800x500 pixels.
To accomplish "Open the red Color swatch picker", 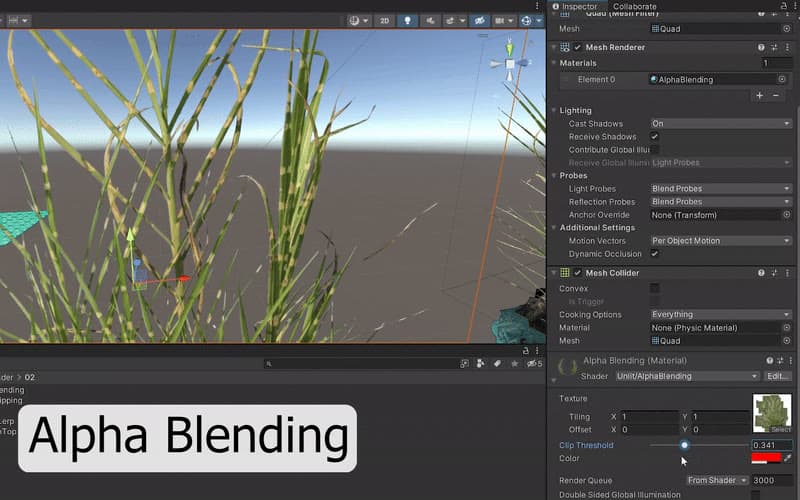I will tap(766, 458).
